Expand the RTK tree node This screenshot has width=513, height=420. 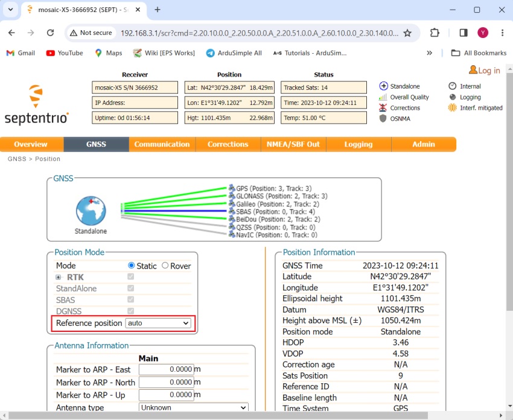coord(59,277)
